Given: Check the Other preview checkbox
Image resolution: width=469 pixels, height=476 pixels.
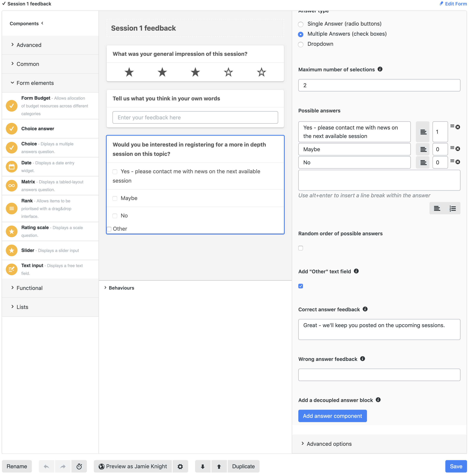Looking at the screenshot, I should [109, 229].
